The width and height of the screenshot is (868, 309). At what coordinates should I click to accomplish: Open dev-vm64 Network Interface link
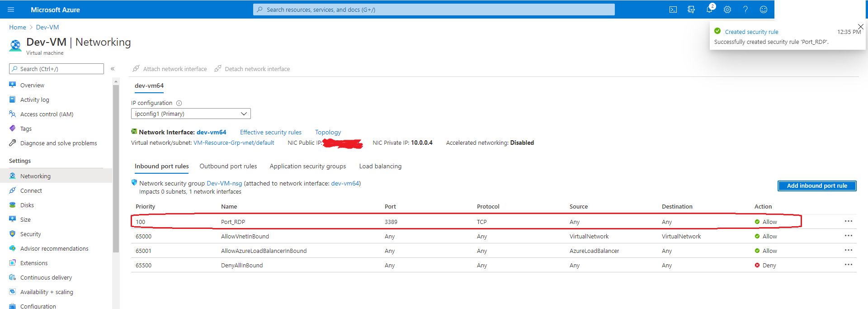click(x=212, y=132)
